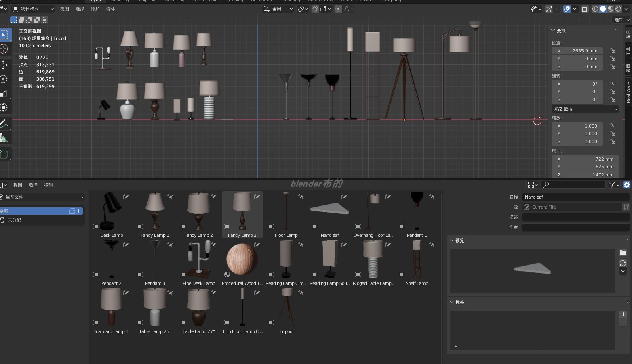This screenshot has height=364, width=632.
Task: Toggle snapping magnet button
Action: 315,9
